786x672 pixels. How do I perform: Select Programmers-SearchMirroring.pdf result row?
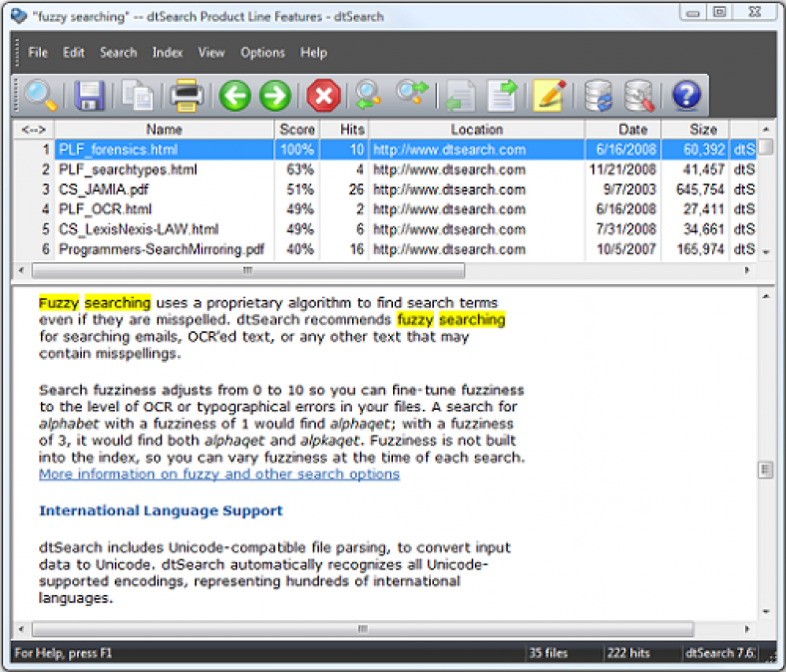385,249
